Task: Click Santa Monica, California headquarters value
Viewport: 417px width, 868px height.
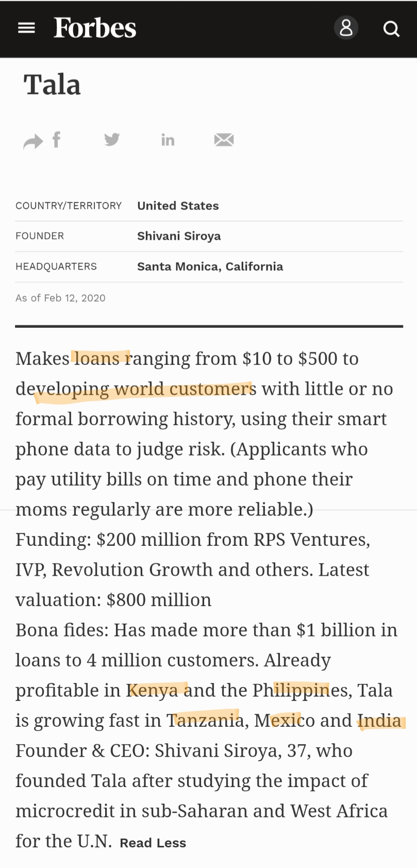Action: 210,266
